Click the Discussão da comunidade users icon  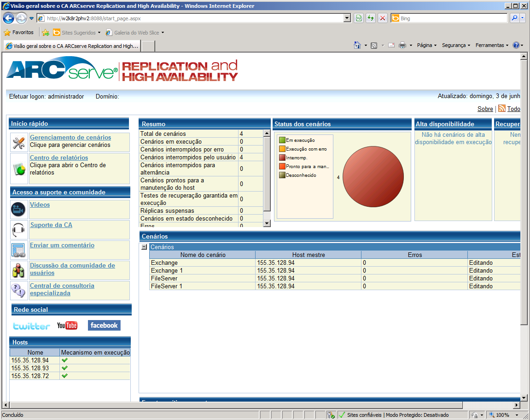pos(18,270)
